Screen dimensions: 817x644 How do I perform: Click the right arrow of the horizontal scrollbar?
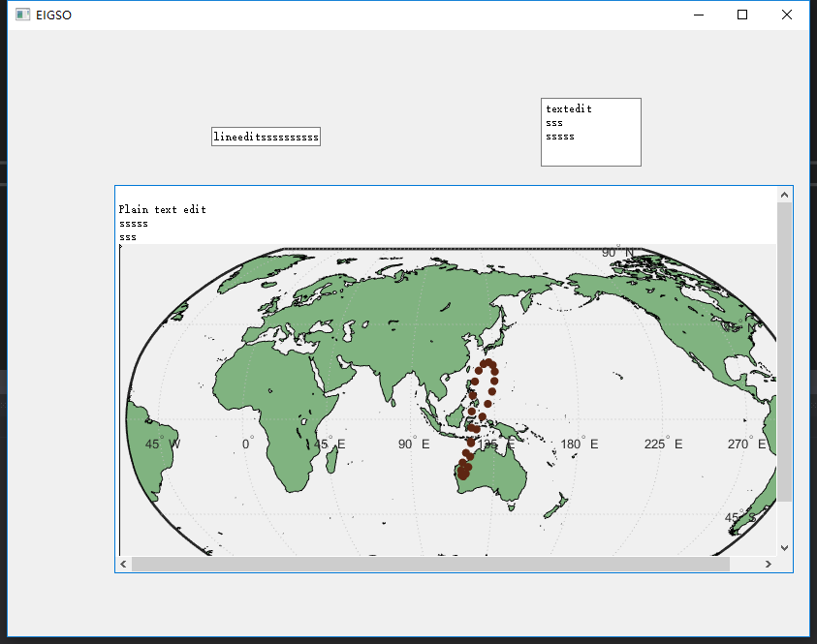[x=769, y=563]
